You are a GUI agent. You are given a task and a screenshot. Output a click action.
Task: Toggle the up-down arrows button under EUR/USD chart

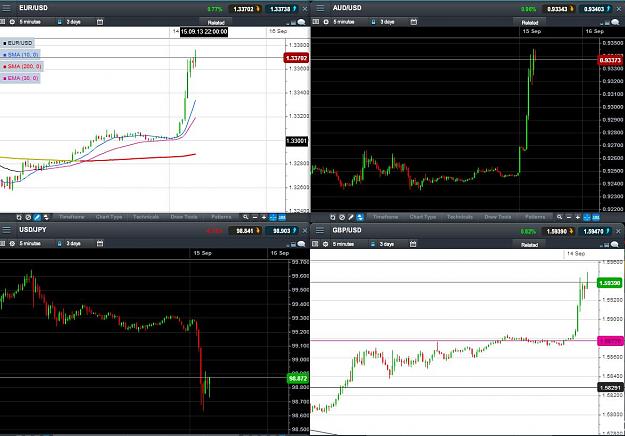click(x=46, y=217)
